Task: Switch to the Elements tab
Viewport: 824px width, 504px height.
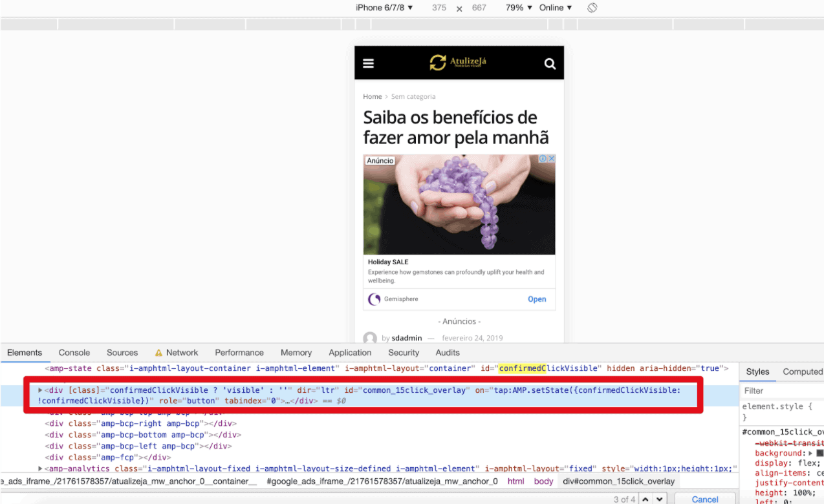Action: pos(25,353)
